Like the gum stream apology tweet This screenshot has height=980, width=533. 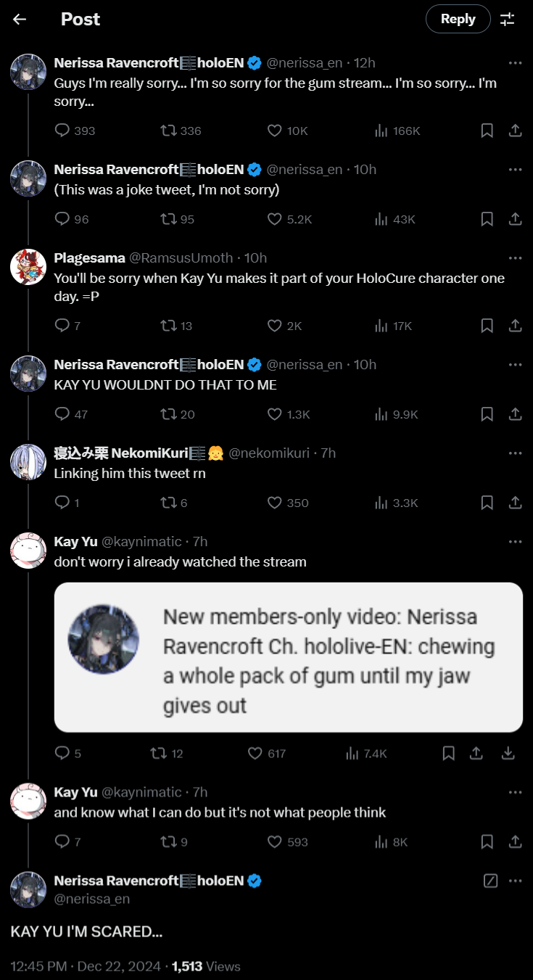click(x=275, y=131)
